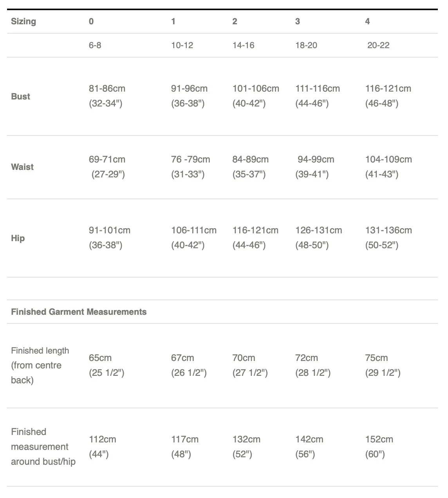Select the 10-12 size range cell
Image resolution: width=448 pixels, height=498 pixels.
tap(182, 45)
